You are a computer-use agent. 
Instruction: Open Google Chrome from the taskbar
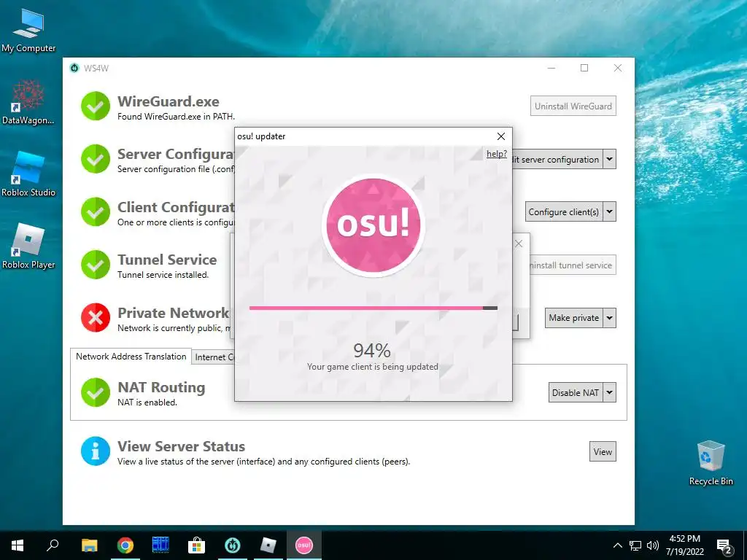coord(125,545)
